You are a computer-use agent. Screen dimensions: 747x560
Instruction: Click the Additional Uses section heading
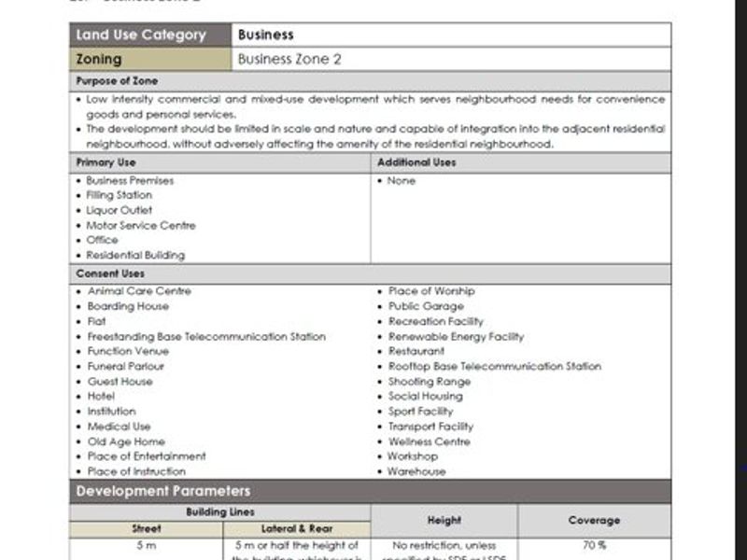416,162
